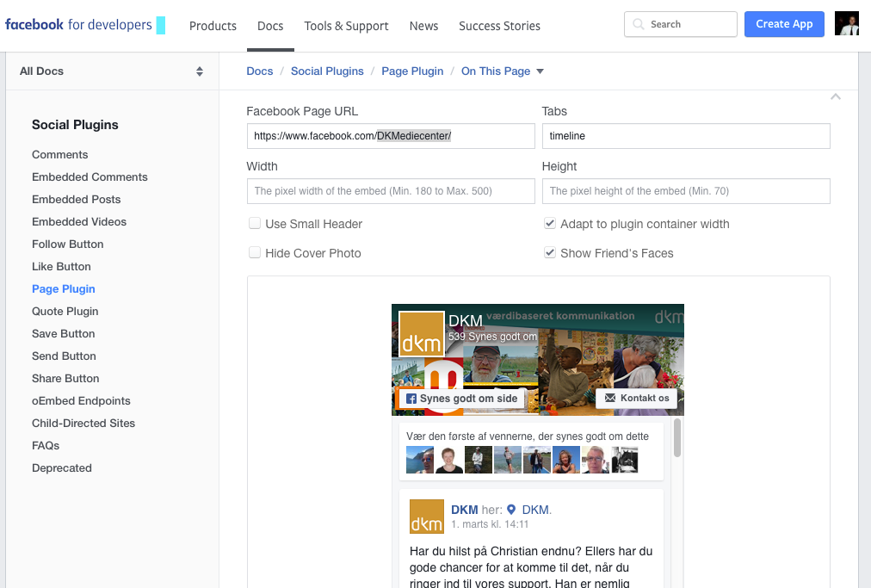This screenshot has height=588, width=871.
Task: Open Embedded Comments in the sidebar
Action: tap(90, 176)
